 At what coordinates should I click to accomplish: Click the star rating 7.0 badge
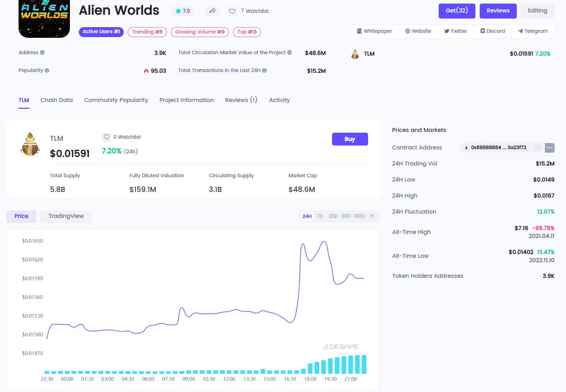(183, 11)
